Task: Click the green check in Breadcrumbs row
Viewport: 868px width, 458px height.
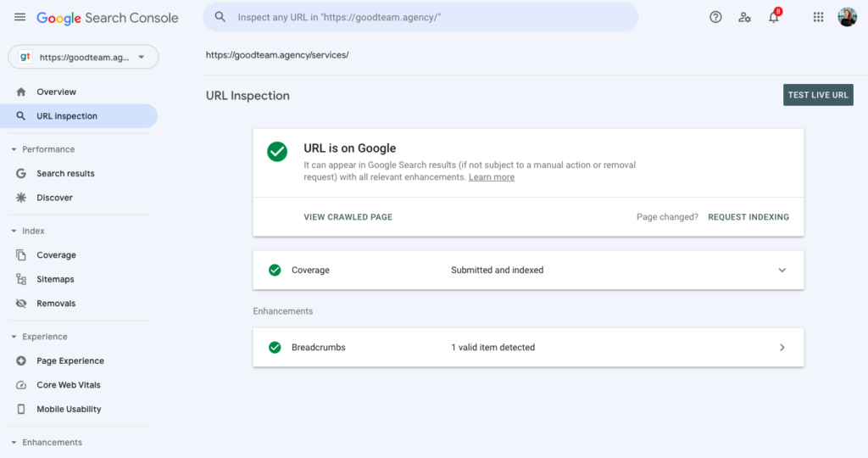Action: pos(275,348)
